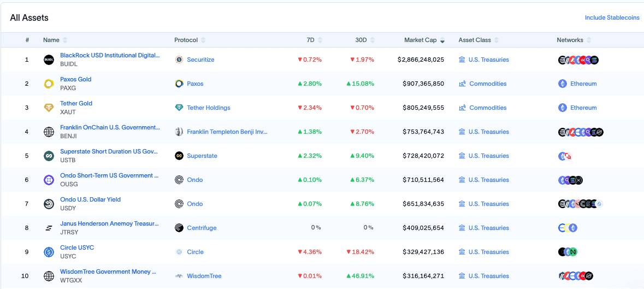Viewport: 644px width, 289px height.
Task: Click the Superstate protocol logo icon
Action: point(179,156)
